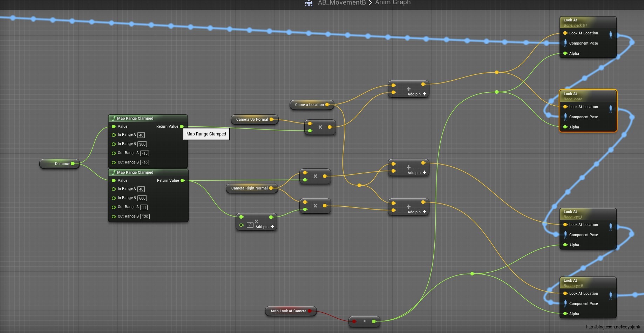Click the Camera Location output pin

pyautogui.click(x=327, y=105)
